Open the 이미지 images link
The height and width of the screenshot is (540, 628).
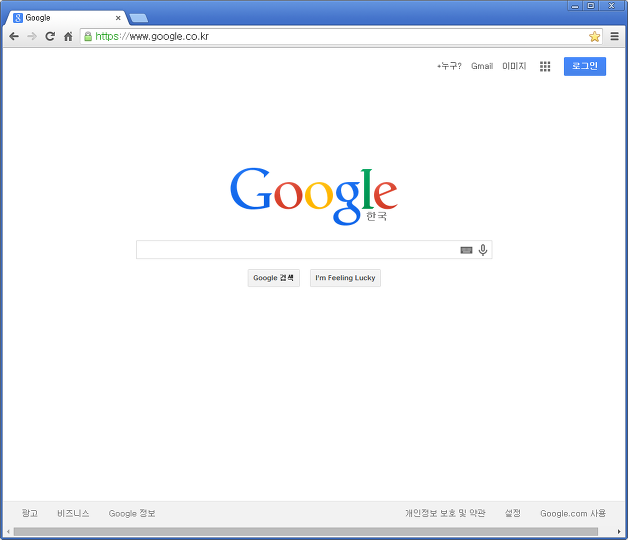514,66
